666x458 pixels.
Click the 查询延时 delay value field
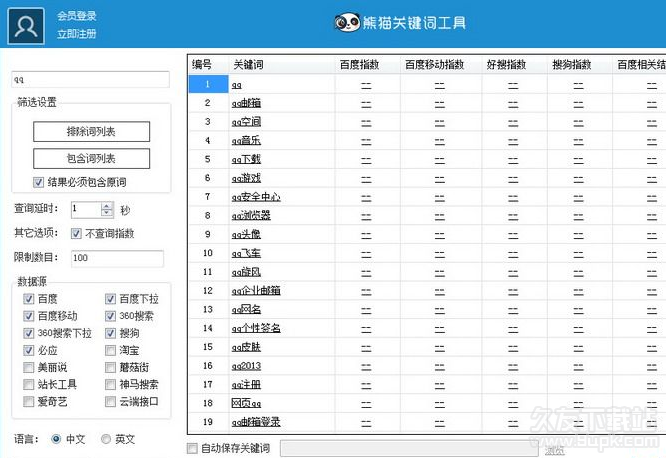coord(87,209)
